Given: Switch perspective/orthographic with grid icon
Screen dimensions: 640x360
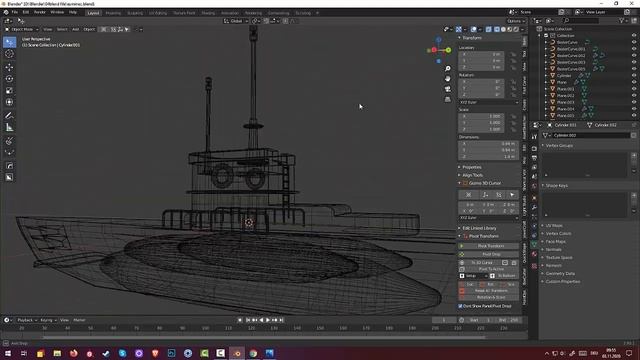Looking at the screenshot, I should point(448,99).
